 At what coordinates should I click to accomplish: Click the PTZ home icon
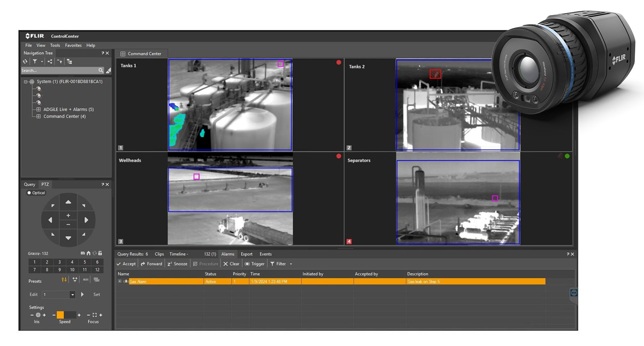point(89,253)
